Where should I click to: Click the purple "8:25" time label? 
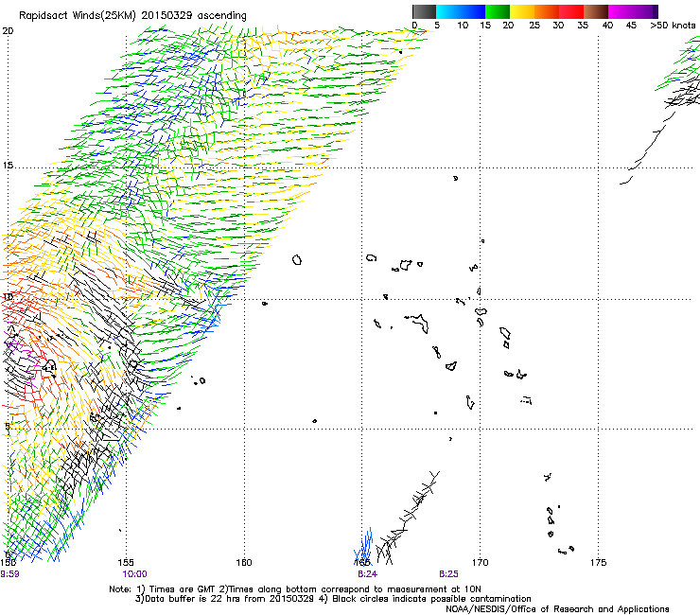448,574
